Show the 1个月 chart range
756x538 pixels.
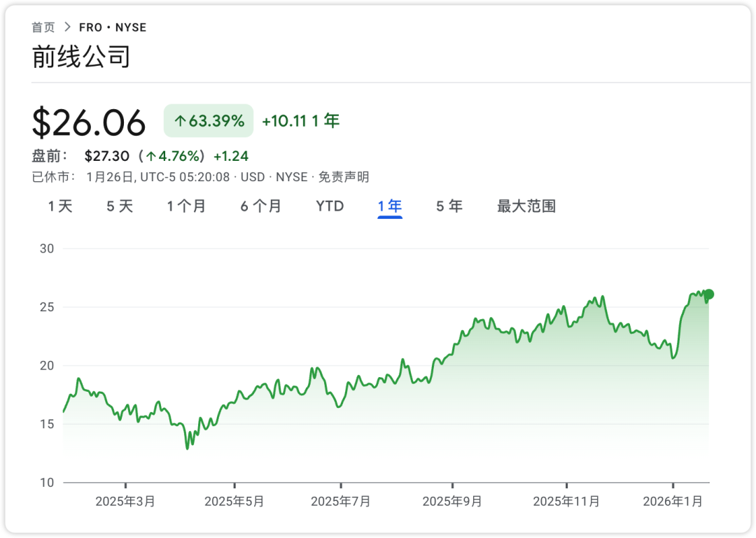[186, 206]
